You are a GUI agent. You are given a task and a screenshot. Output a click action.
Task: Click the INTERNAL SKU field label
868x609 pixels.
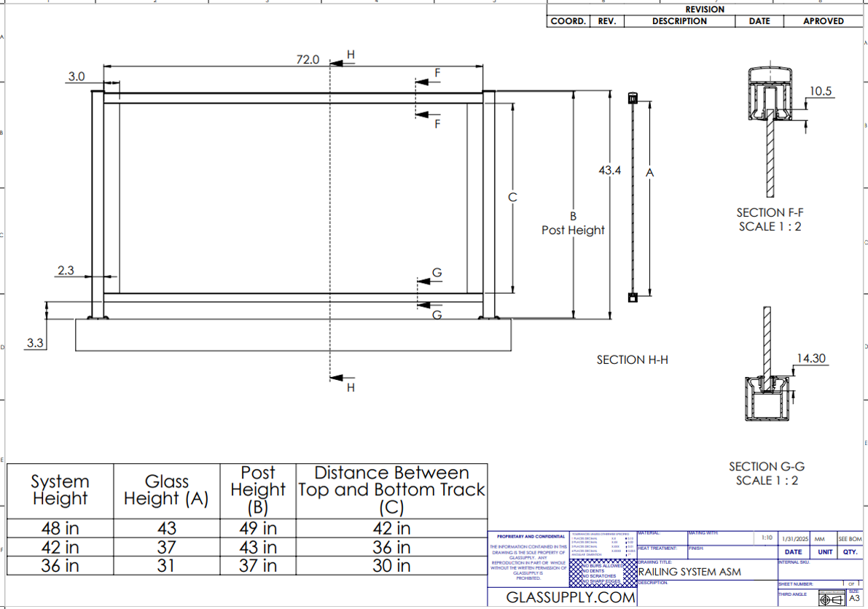tap(793, 562)
